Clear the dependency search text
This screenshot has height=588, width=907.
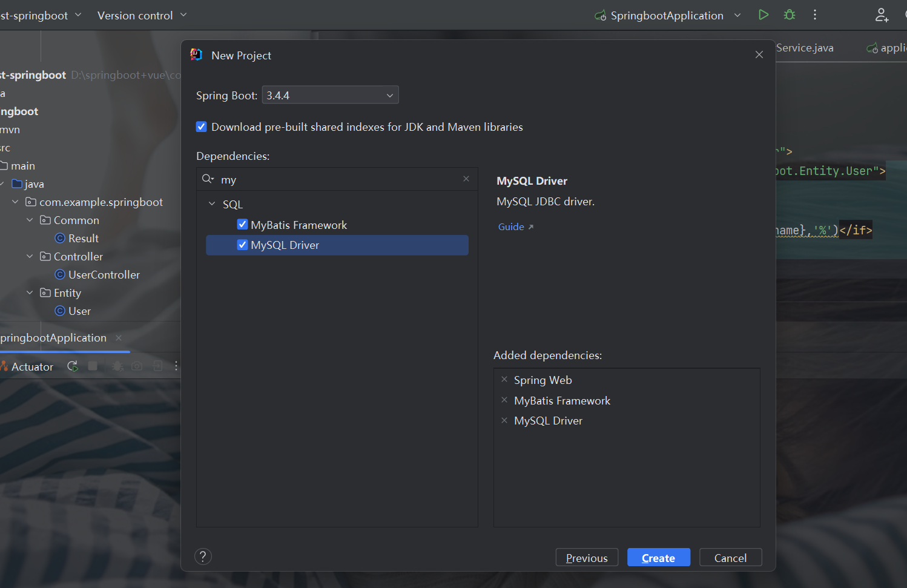466,179
